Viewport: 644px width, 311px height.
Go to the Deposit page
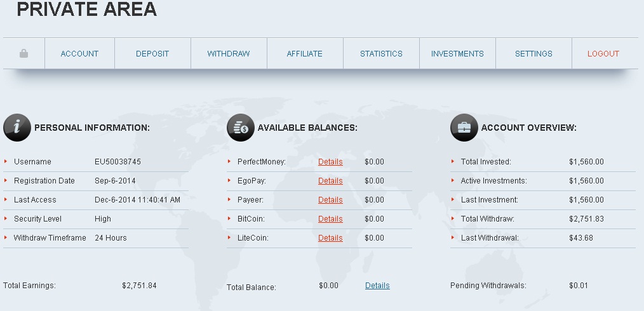point(152,54)
